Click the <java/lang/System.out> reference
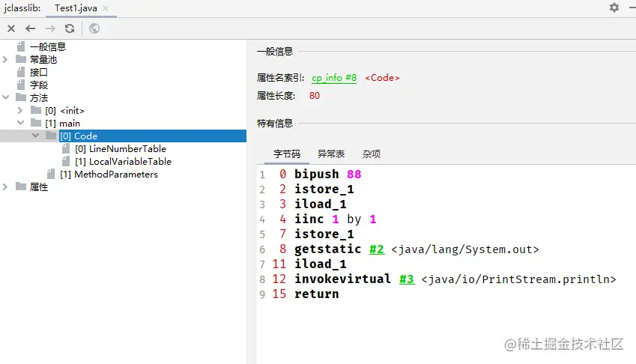 coord(465,249)
